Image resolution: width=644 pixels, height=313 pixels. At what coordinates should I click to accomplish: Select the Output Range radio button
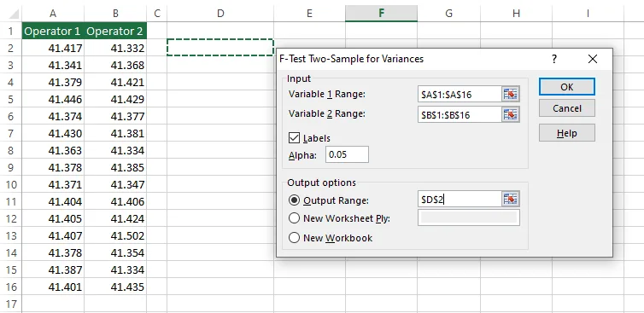pos(294,200)
